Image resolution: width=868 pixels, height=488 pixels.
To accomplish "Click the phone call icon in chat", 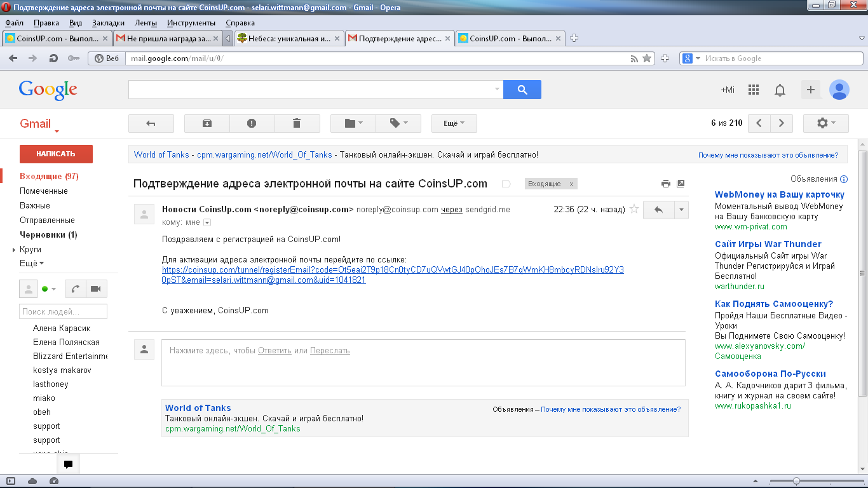I will pyautogui.click(x=75, y=289).
